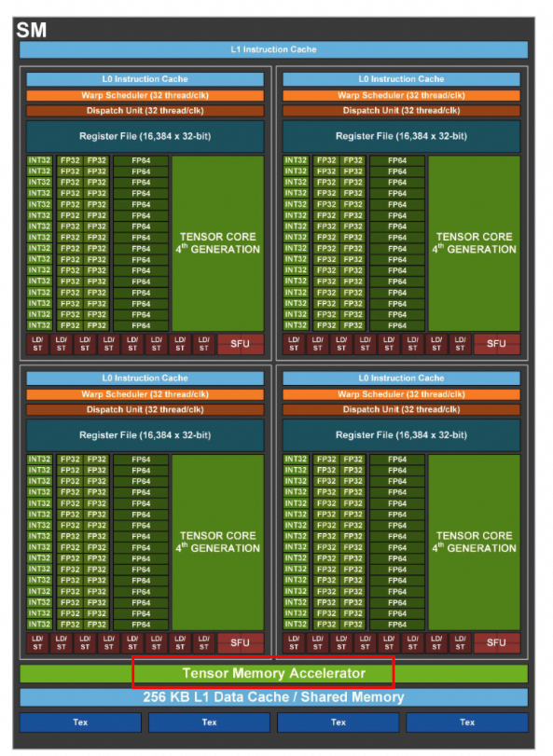The image size is (553, 756).
Task: Select the Tensor Memory Accelerator block
Action: click(273, 674)
